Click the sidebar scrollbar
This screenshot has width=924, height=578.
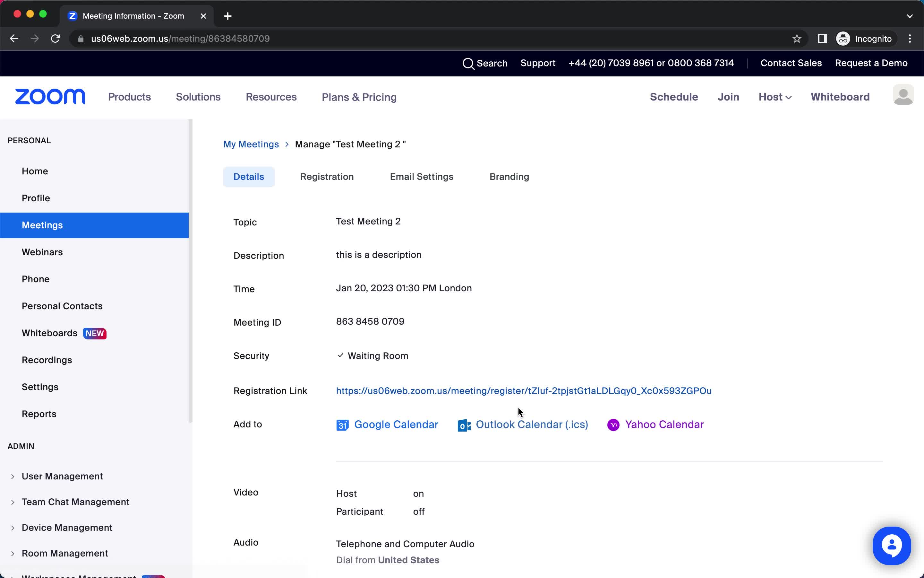point(191,271)
